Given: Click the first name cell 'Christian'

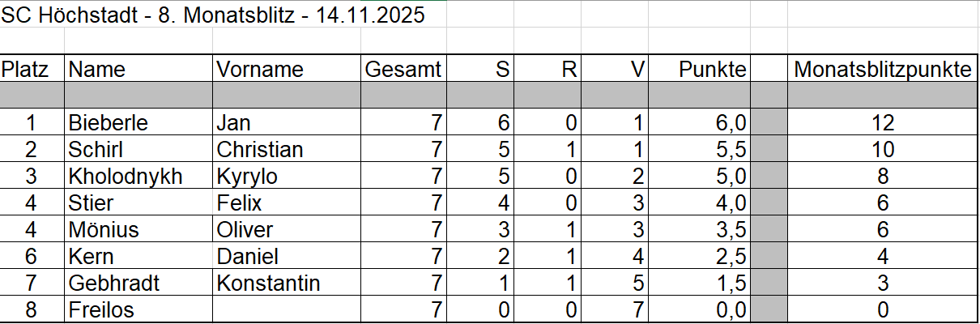Looking at the screenshot, I should coord(260,150).
